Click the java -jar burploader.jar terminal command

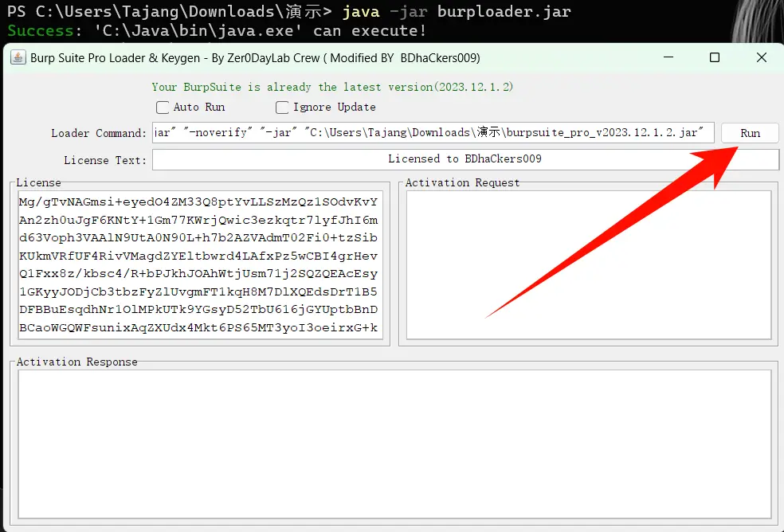tap(456, 12)
